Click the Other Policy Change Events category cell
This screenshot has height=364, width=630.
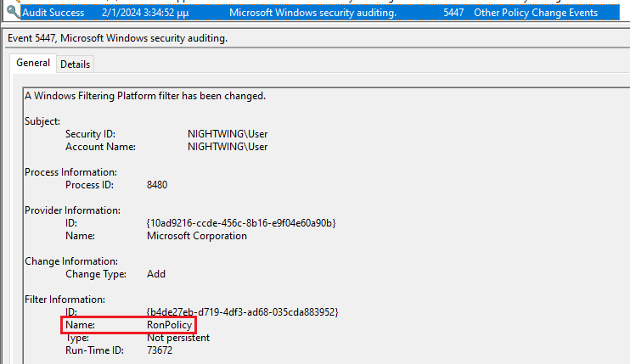coord(536,13)
